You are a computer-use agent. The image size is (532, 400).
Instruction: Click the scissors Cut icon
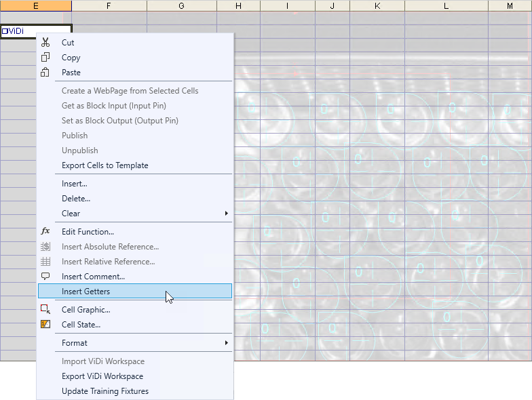click(x=45, y=43)
